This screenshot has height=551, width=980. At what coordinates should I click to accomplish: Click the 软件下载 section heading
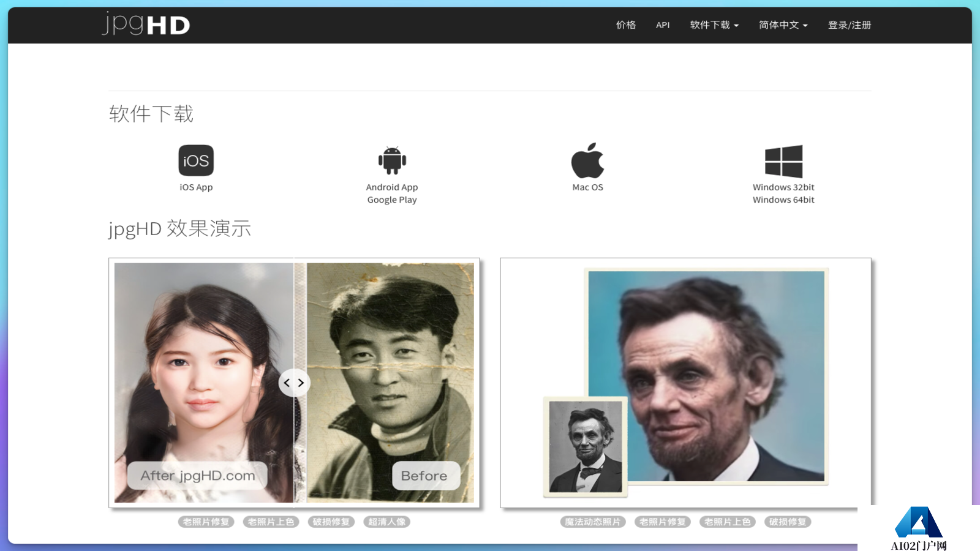point(151,114)
